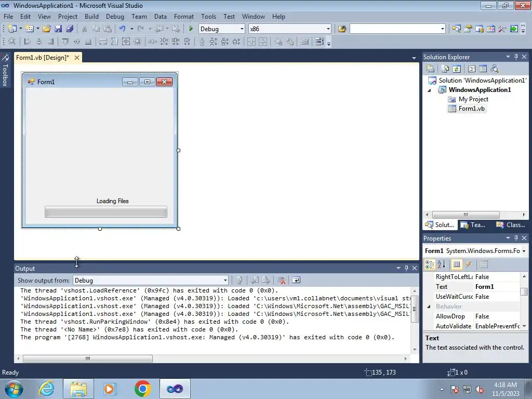532x399 pixels.
Task: Open the Toolbox toolbar icon with tools
Action: tap(502, 29)
